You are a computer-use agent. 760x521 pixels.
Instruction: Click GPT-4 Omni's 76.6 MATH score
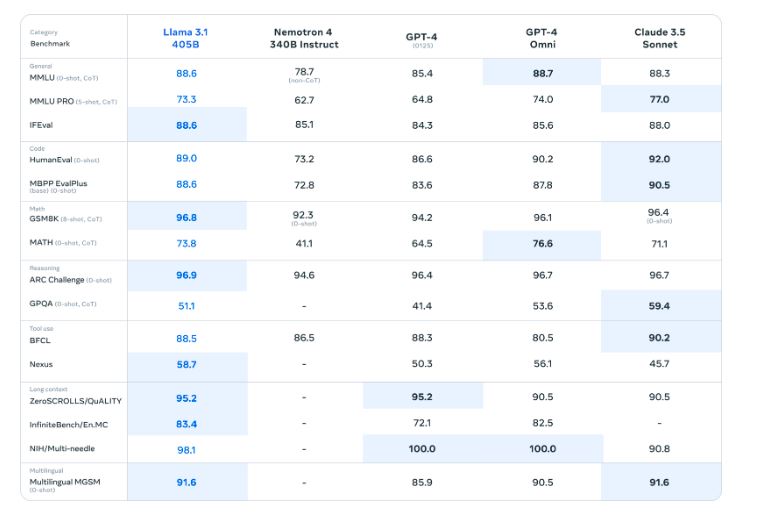(541, 243)
